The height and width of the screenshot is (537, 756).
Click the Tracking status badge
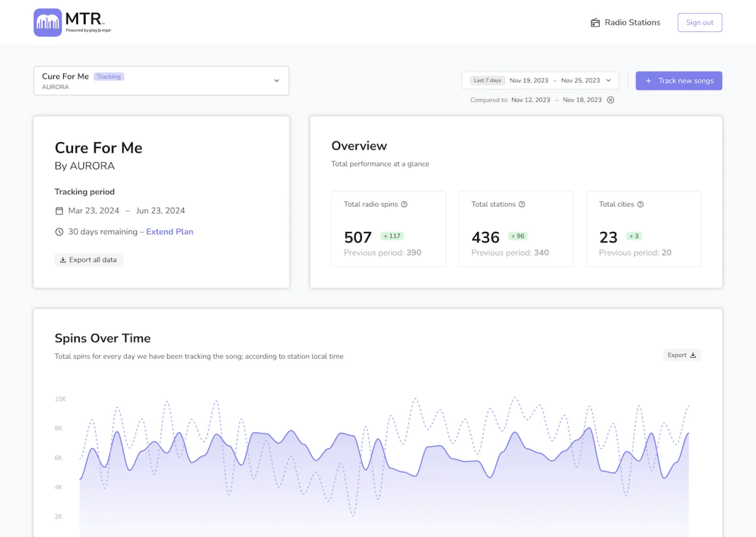[x=109, y=77]
